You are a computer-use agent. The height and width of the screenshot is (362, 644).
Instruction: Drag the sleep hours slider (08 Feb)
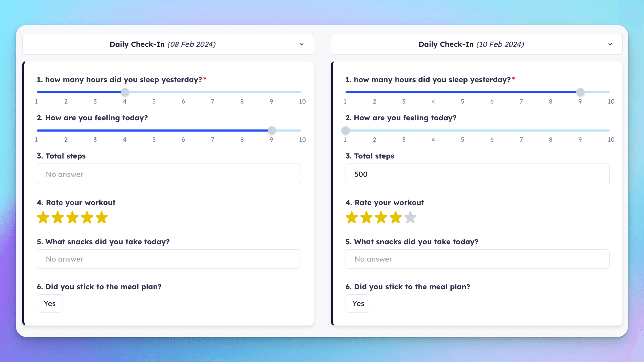(125, 92)
